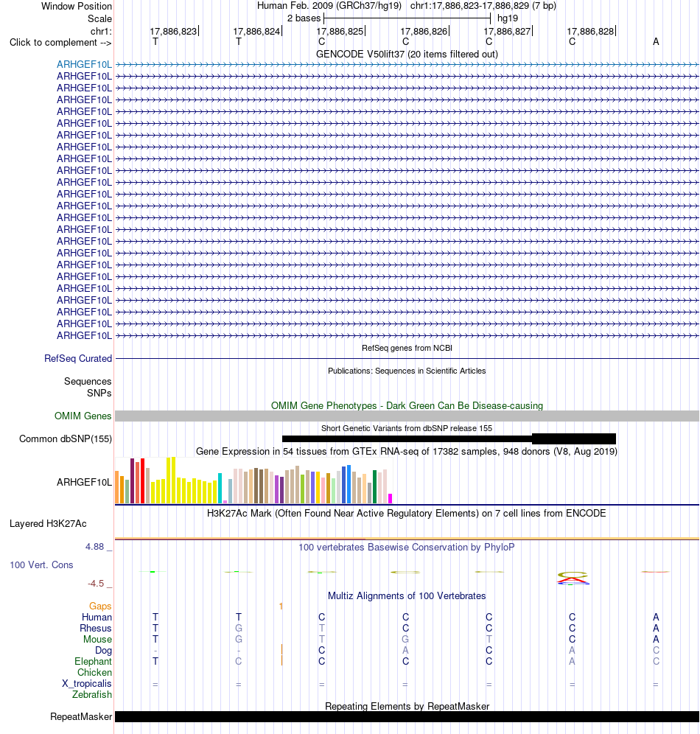Open 'Publications: Sequences in Scientific Articles' heading

tap(407, 371)
